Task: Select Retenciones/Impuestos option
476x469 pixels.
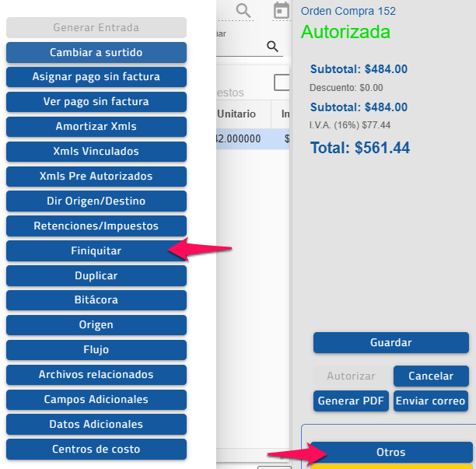Action: click(x=96, y=226)
